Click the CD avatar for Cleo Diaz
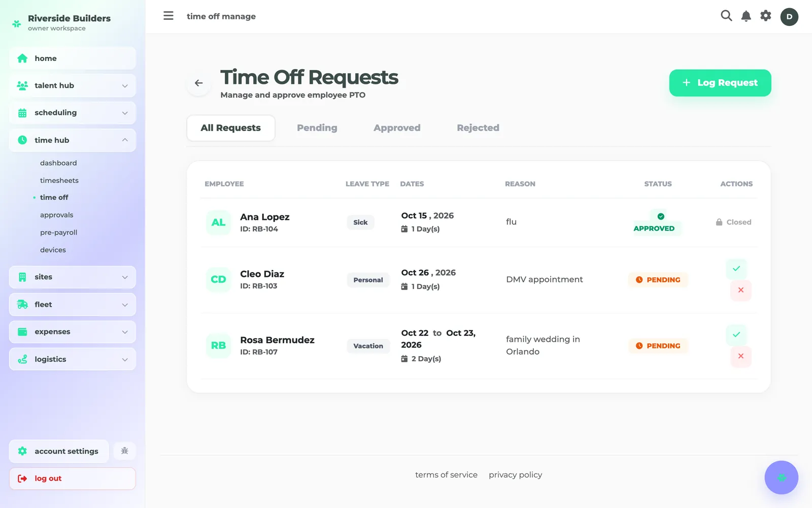The image size is (812, 508). 218,279
